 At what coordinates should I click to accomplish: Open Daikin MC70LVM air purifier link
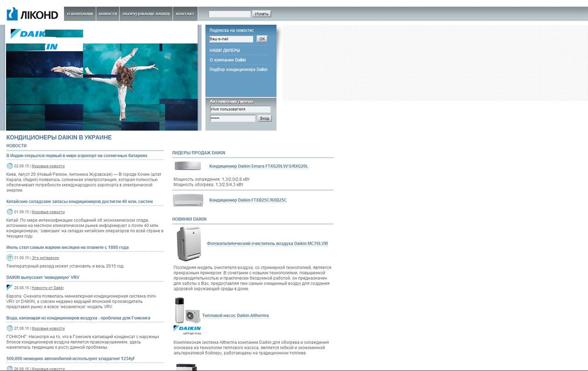pyautogui.click(x=268, y=243)
